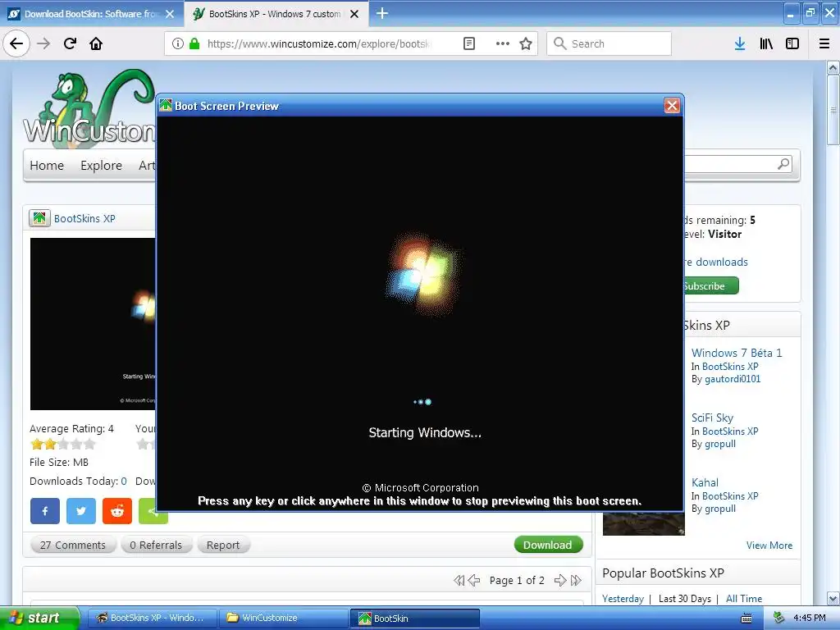Click the browser forward arrow
Screen dimensions: 840x630
(x=43, y=43)
